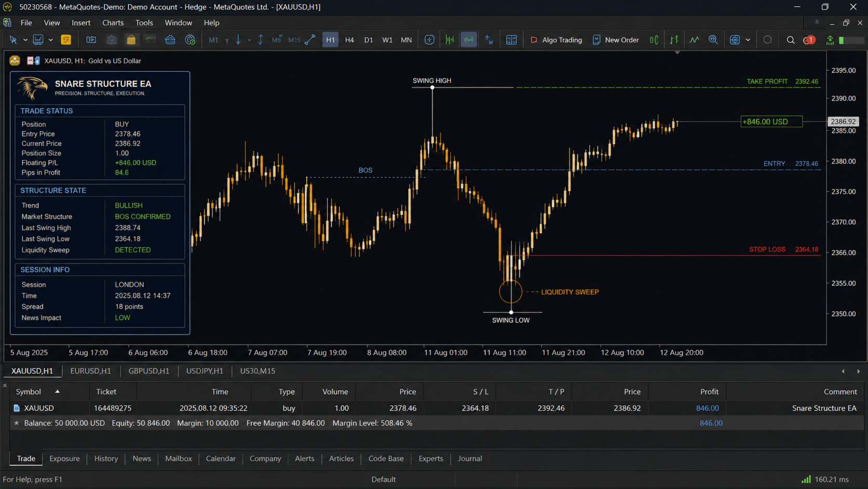The image size is (868, 489).
Task: Toggle Algo Trading on
Action: 556,40
